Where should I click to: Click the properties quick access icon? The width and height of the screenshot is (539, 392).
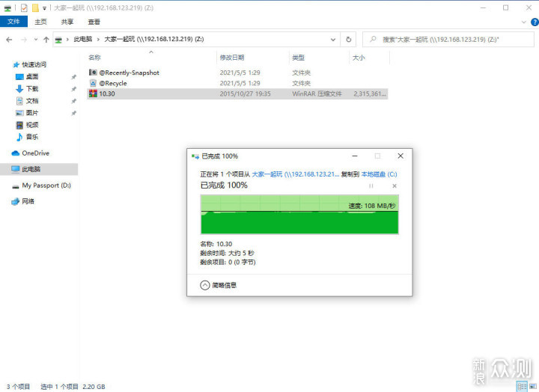click(24, 7)
